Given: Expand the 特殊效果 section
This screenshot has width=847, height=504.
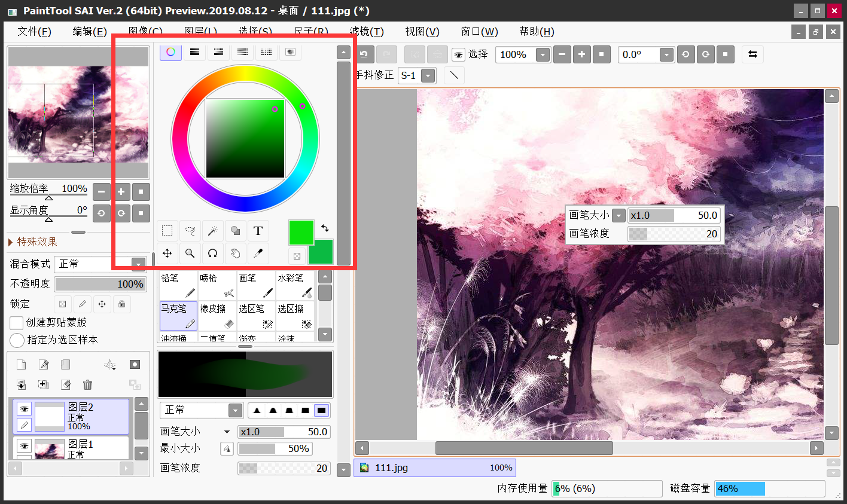Looking at the screenshot, I should [33, 242].
